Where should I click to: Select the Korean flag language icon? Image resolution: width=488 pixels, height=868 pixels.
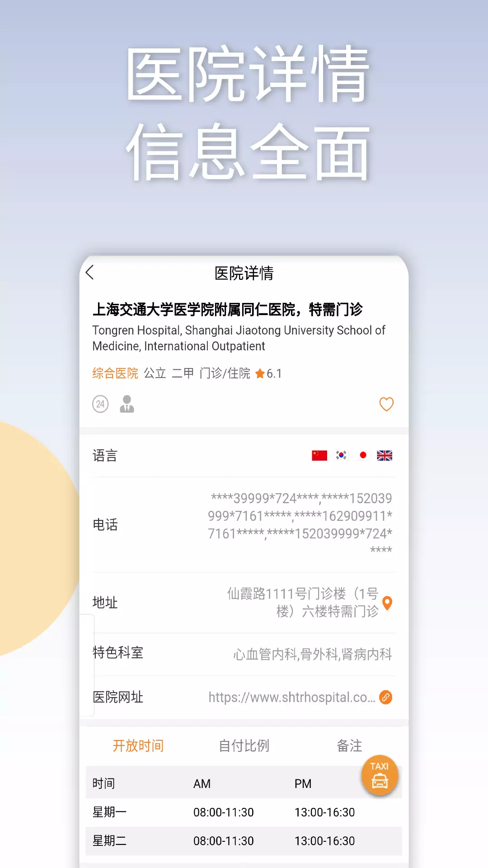coord(341,455)
